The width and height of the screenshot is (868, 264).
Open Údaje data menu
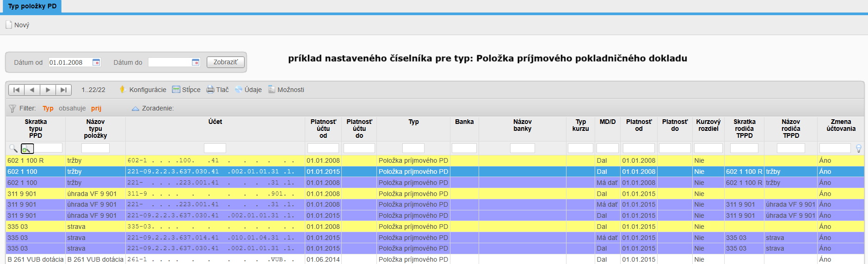(x=248, y=90)
